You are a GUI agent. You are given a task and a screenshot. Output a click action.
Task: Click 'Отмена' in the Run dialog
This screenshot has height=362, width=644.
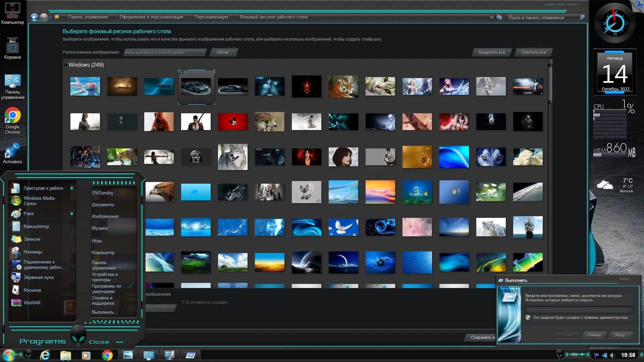tap(594, 335)
